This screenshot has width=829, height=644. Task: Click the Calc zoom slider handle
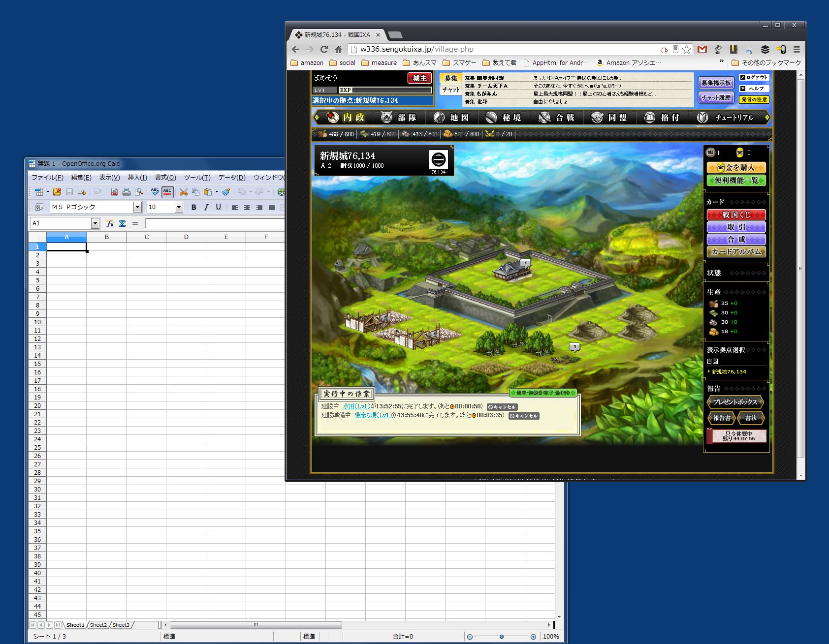click(x=501, y=637)
